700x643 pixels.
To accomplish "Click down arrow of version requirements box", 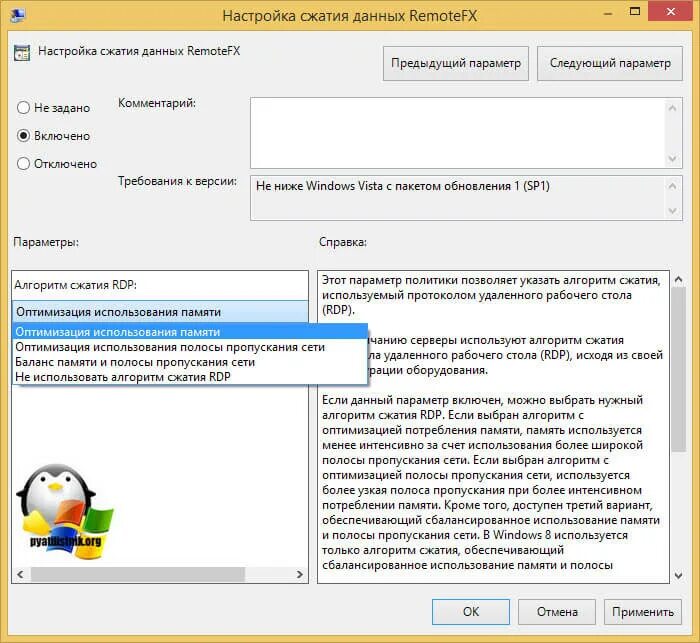I will tap(673, 210).
